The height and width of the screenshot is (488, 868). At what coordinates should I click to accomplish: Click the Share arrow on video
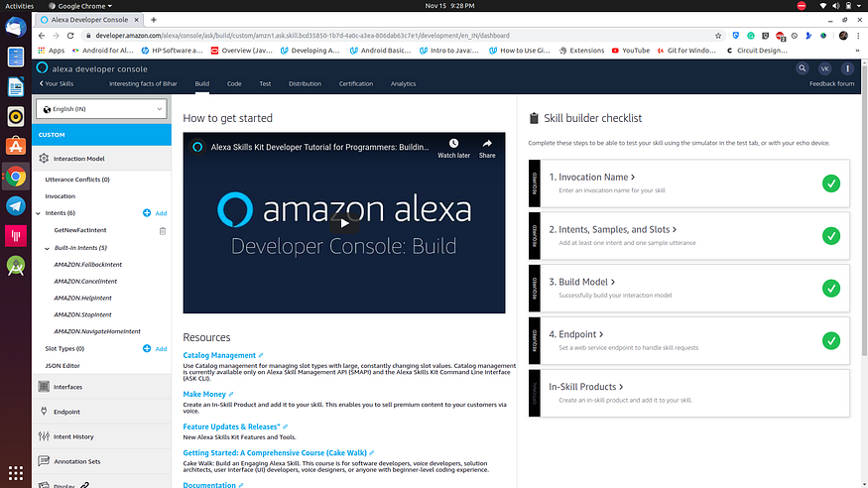coord(487,143)
